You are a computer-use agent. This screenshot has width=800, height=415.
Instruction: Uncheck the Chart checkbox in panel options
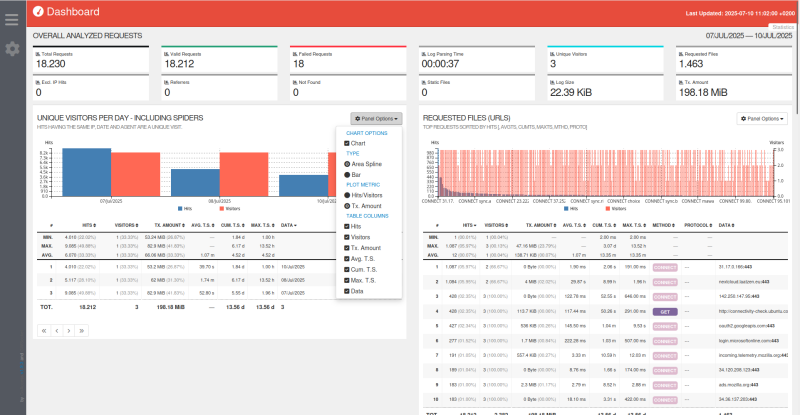347,144
